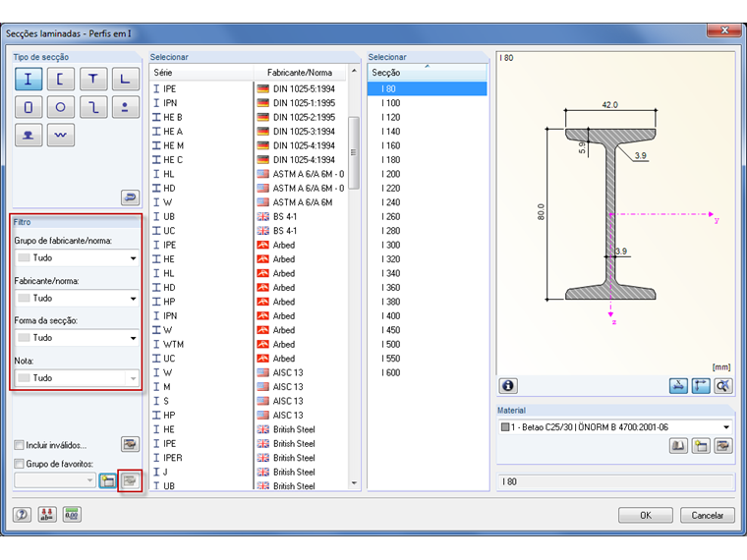The image size is (747, 560).
Task: Select the T-section profile type
Action: pos(93,79)
